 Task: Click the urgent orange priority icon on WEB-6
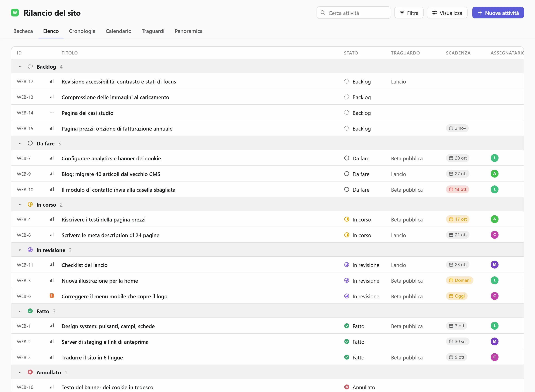(x=52, y=296)
